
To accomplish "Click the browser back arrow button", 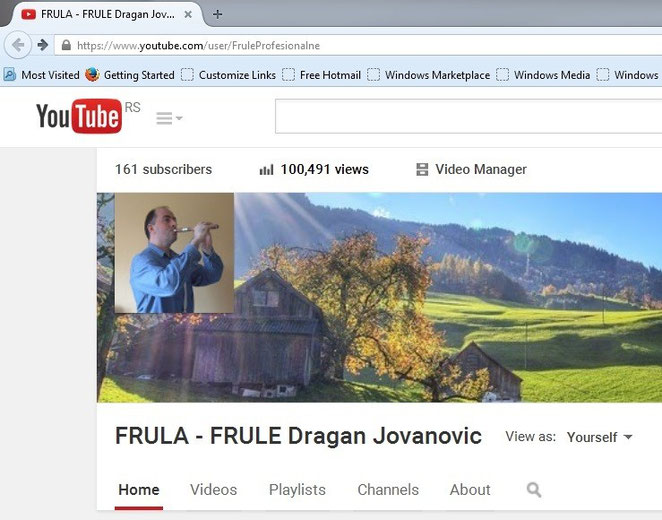I will click(x=18, y=45).
